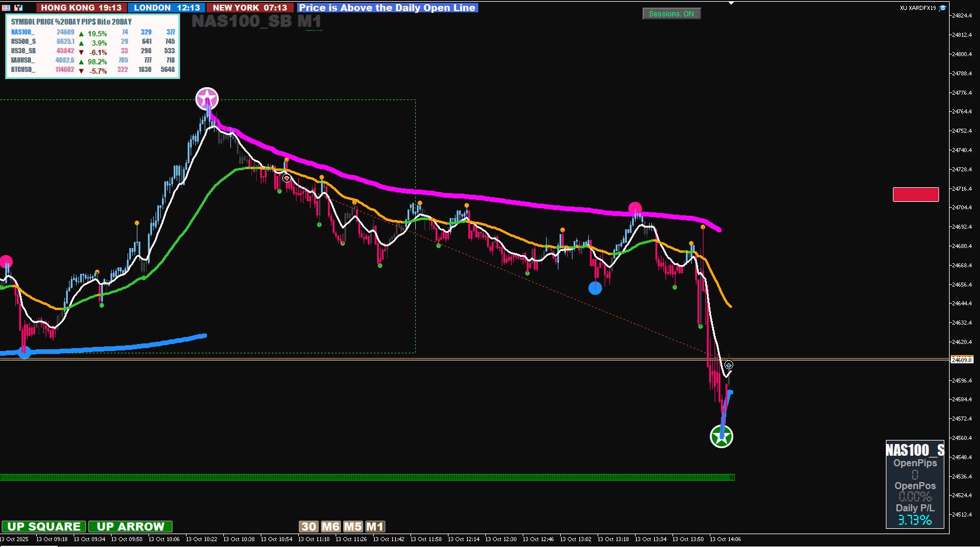Click the UP SQUARE button
Image resolution: width=980 pixels, height=547 pixels.
coord(44,527)
